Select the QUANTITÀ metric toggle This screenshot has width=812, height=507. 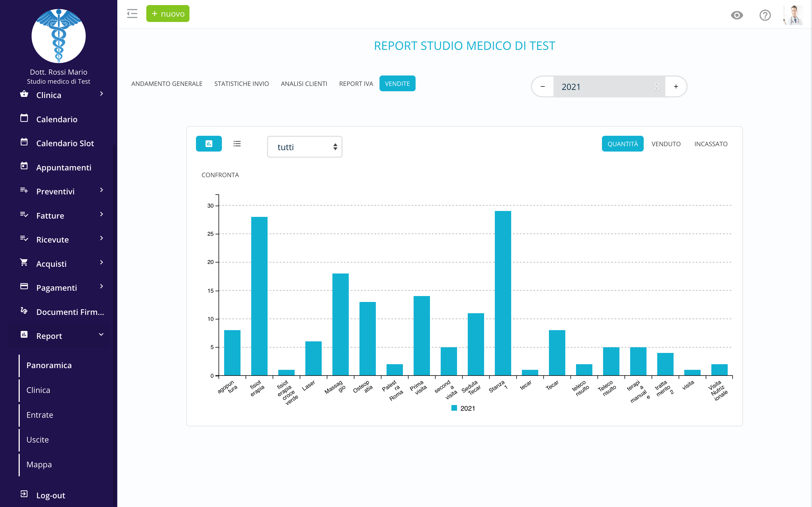[x=623, y=144]
